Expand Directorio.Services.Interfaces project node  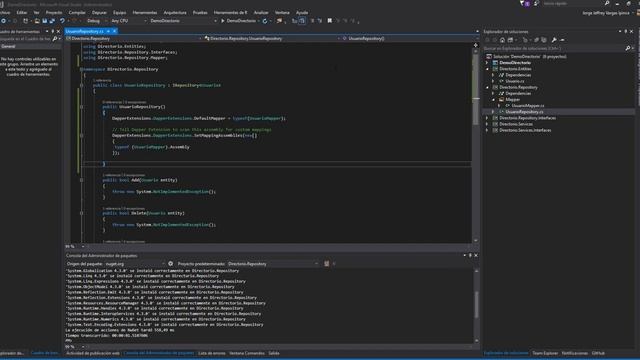487,130
